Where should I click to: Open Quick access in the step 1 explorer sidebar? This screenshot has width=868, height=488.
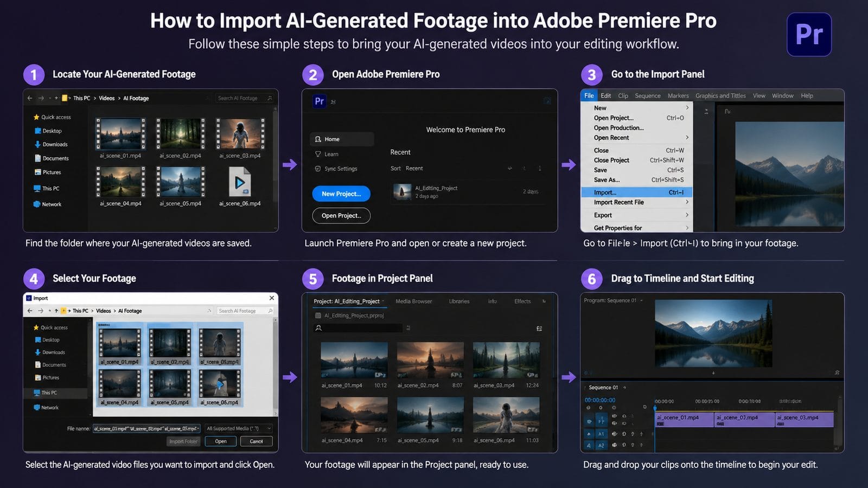pyautogui.click(x=52, y=117)
